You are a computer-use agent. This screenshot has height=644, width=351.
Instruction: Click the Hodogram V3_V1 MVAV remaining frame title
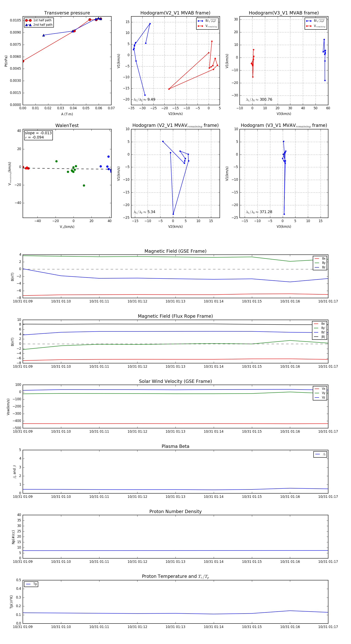coord(284,125)
